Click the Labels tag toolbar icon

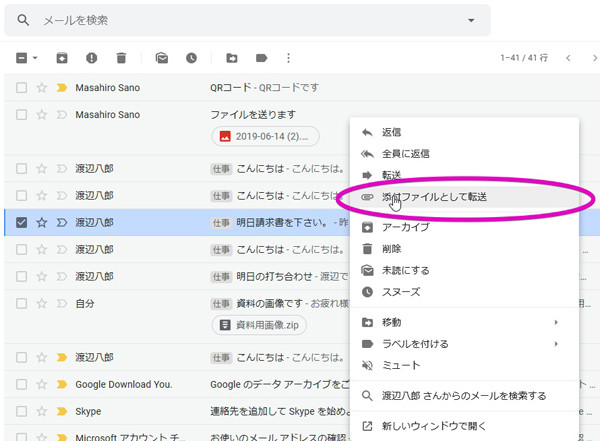pyautogui.click(x=261, y=58)
